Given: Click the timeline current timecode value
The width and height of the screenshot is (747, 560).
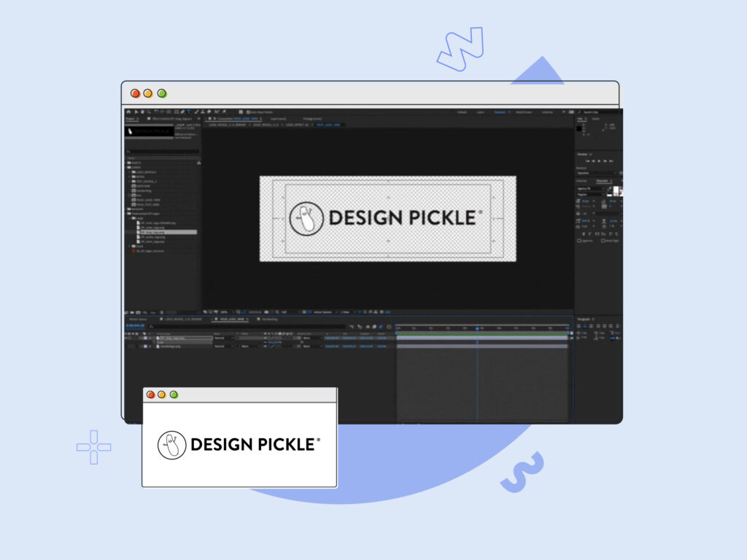Looking at the screenshot, I should coord(135,326).
